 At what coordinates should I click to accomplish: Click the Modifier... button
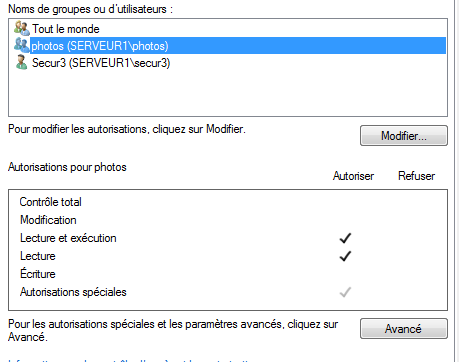[x=404, y=136]
